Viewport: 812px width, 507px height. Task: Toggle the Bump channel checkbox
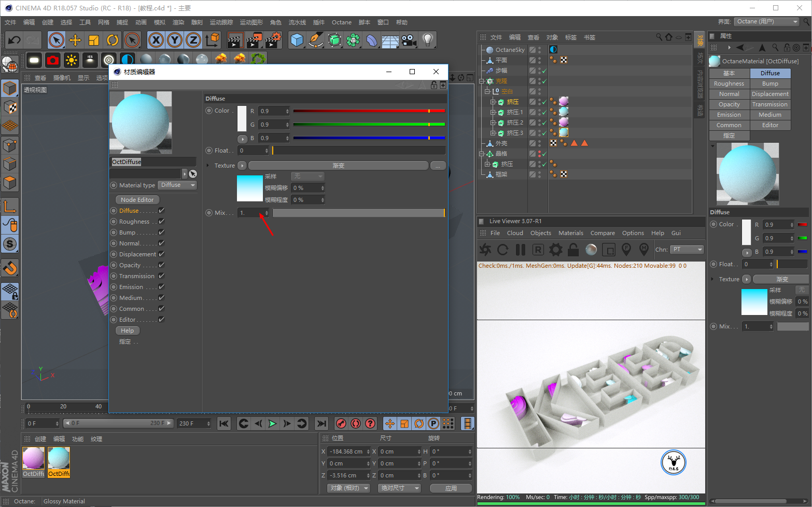pyautogui.click(x=161, y=232)
